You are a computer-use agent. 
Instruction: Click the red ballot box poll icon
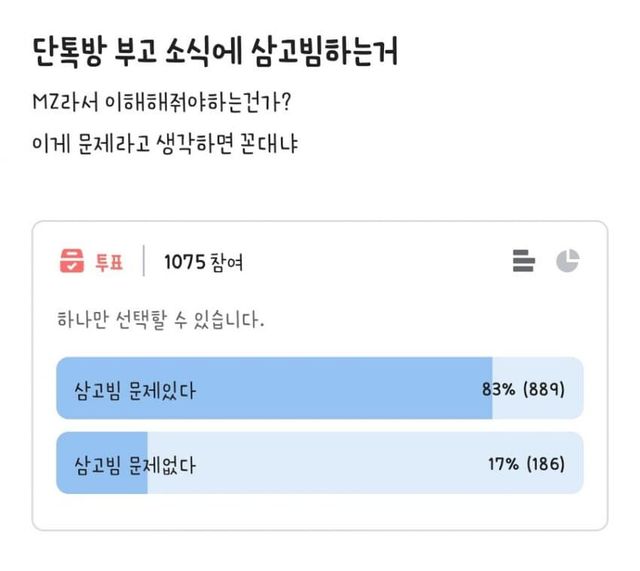[x=72, y=263]
